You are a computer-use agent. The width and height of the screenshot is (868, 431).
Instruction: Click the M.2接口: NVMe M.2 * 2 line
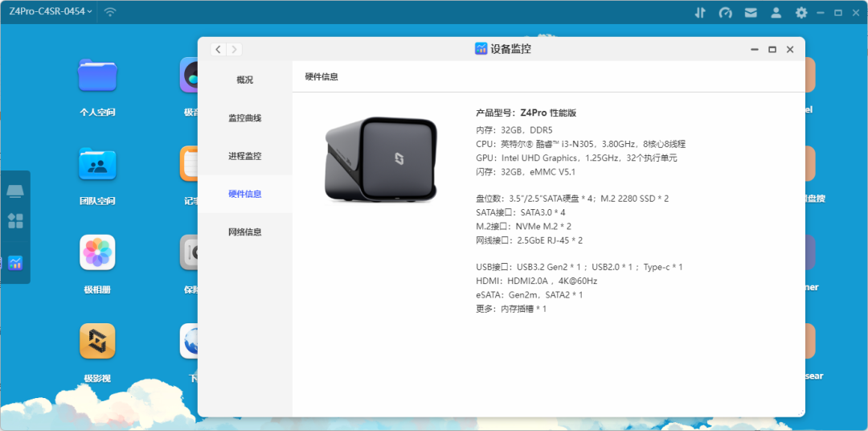click(x=523, y=226)
